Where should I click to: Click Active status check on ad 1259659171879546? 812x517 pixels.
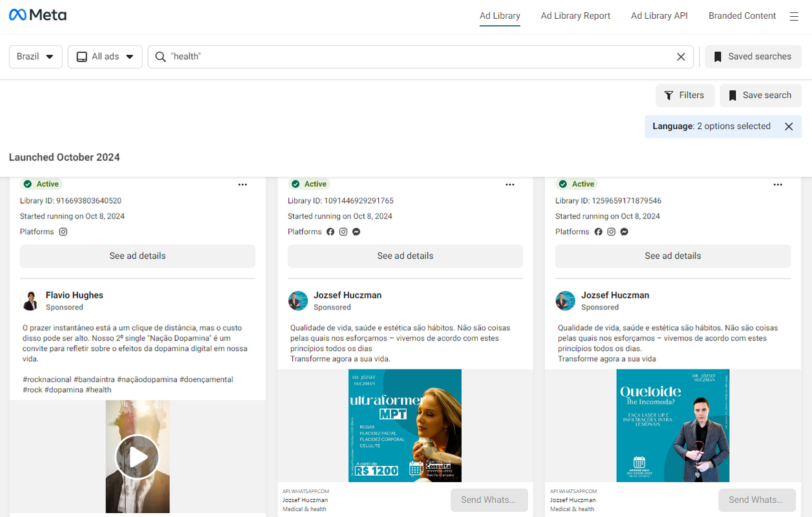[562, 184]
